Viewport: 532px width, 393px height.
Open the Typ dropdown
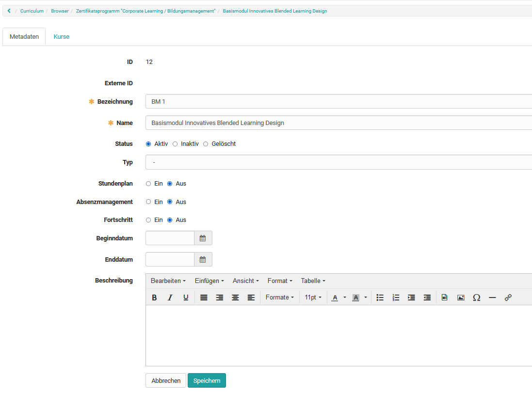point(339,162)
